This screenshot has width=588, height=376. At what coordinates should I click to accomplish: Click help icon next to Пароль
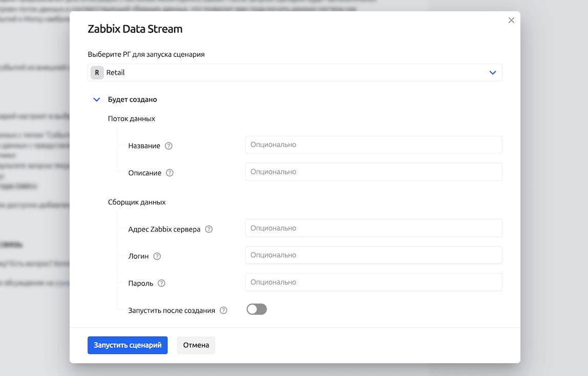[x=162, y=283]
